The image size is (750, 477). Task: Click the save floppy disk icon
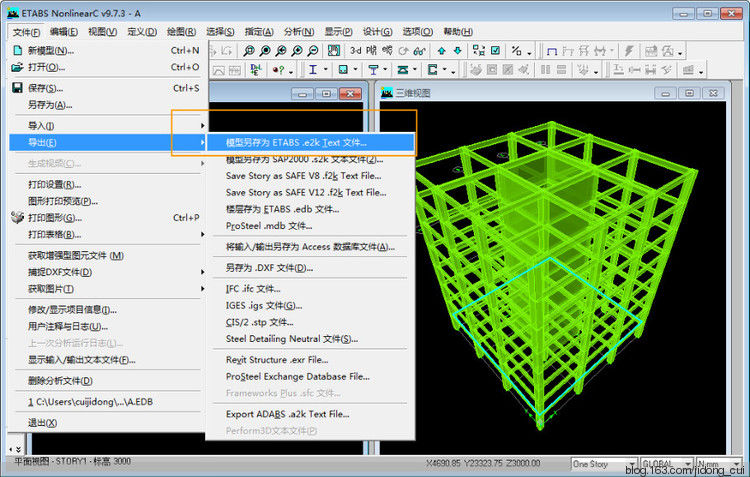coord(17,88)
